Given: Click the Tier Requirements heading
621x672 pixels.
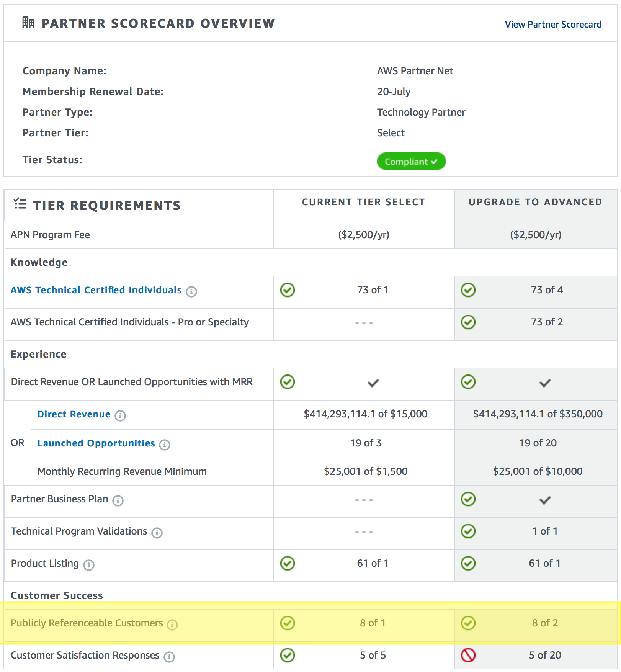Looking at the screenshot, I should point(107,206).
